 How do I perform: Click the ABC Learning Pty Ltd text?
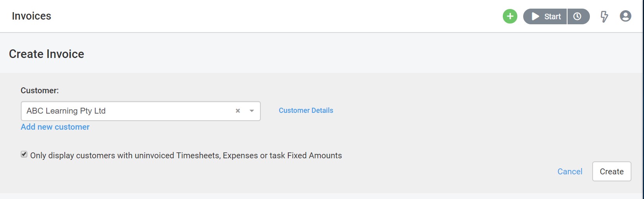pyautogui.click(x=66, y=111)
